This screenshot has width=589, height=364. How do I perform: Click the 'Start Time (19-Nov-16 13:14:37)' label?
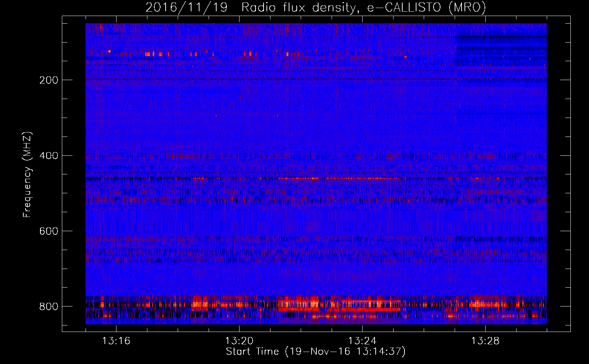[316, 351]
